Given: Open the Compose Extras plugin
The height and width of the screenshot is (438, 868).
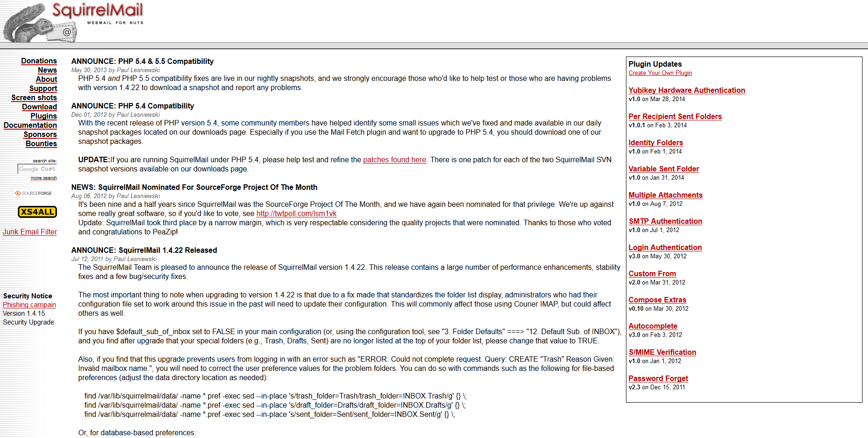Looking at the screenshot, I should coord(657,300).
